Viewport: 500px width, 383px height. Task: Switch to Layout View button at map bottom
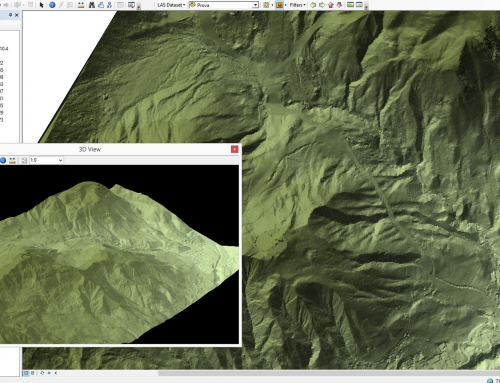pyautogui.click(x=33, y=373)
